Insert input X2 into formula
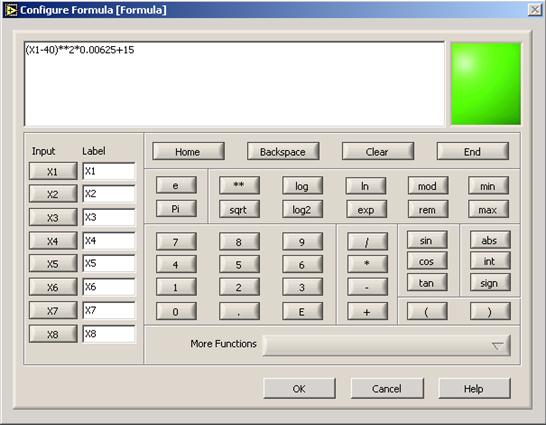This screenshot has width=546, height=425. coord(53,194)
